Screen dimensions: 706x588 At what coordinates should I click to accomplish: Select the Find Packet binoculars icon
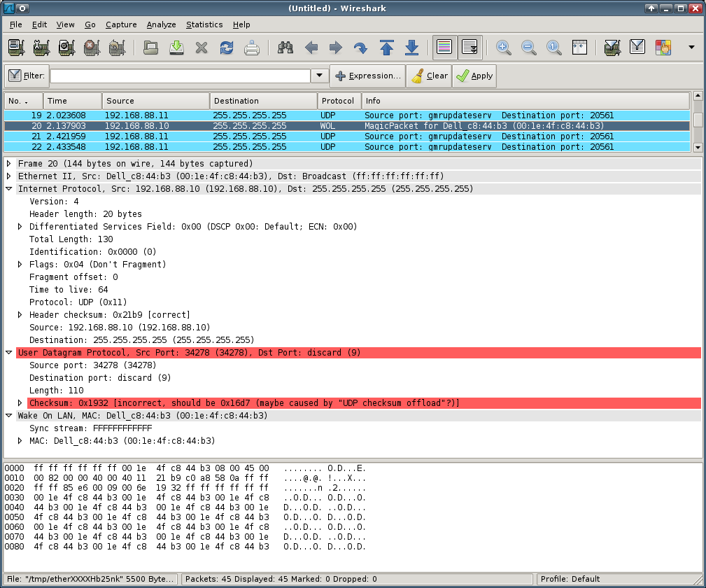285,47
